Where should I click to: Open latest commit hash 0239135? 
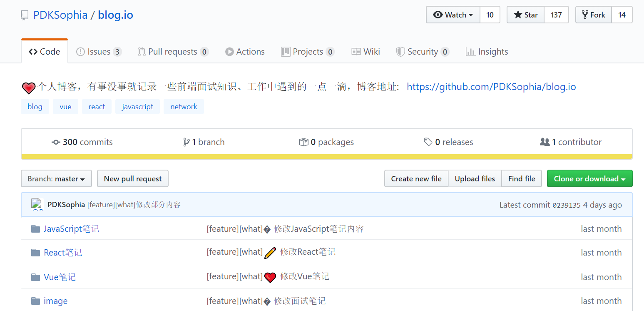[567, 205]
